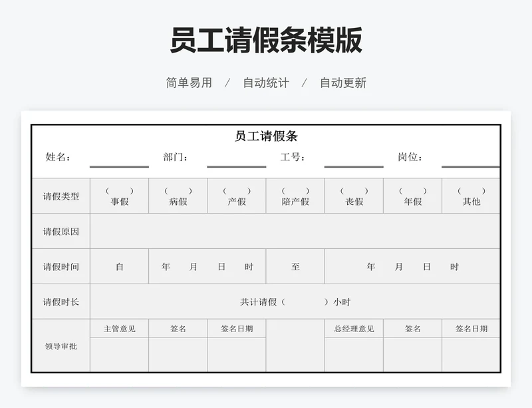Click the 主管意见 column header
Viewport: 532px width, 408px height.
tap(120, 329)
